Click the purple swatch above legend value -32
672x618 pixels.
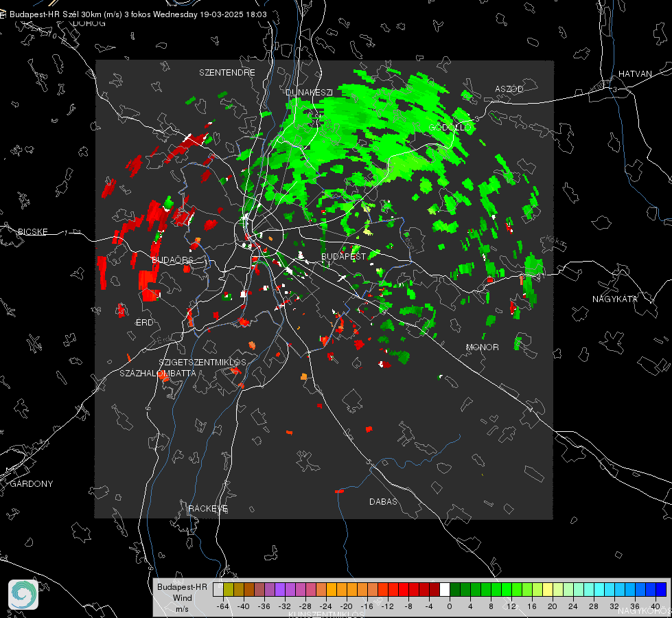pos(280,589)
